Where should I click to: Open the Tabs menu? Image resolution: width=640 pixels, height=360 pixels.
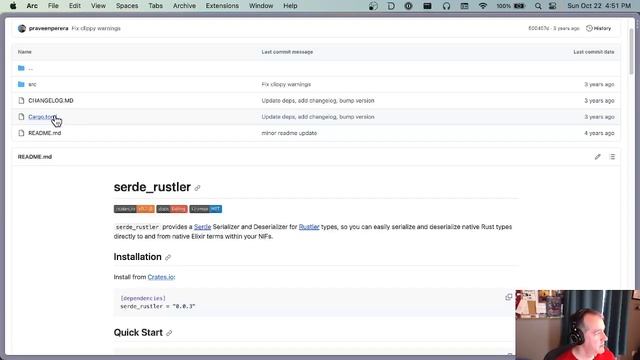tap(156, 6)
